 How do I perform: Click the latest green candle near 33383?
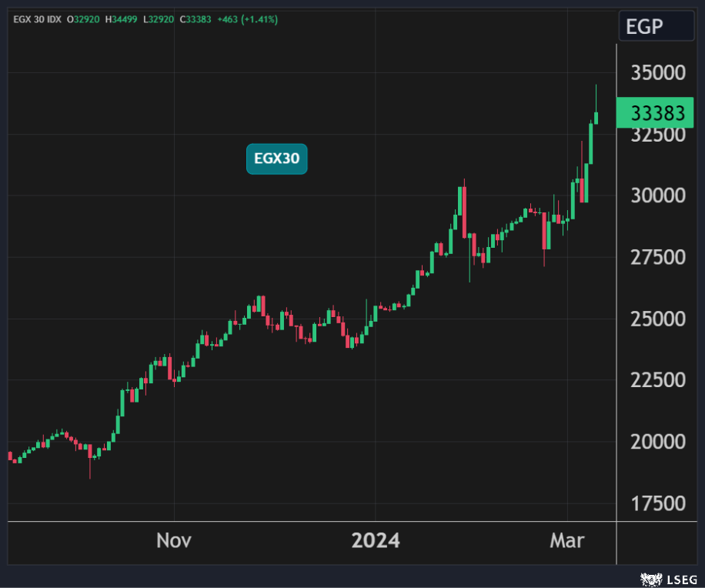coord(596,117)
